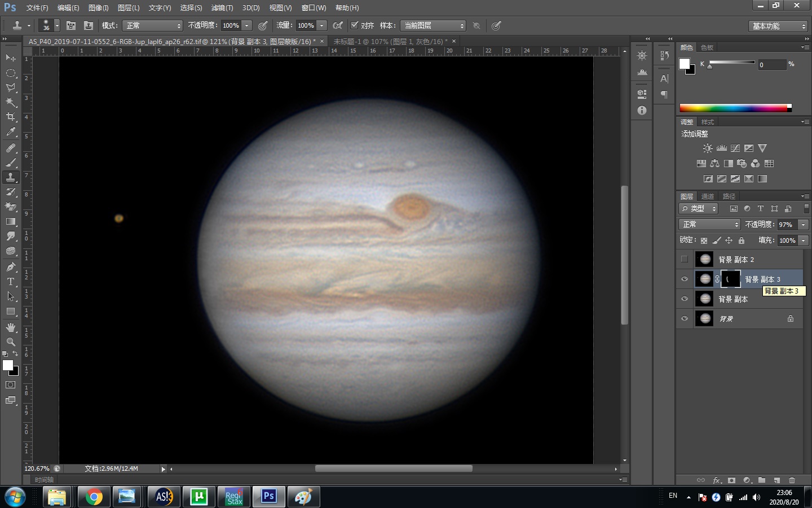Open the 流量 flow dropdown arrow
Image resolution: width=812 pixels, height=508 pixels.
pyautogui.click(x=322, y=25)
